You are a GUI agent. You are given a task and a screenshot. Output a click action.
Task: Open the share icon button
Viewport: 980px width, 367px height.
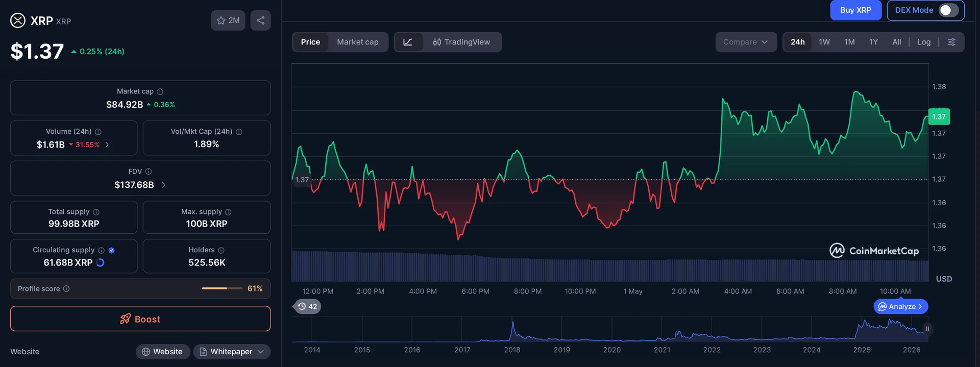tap(260, 20)
